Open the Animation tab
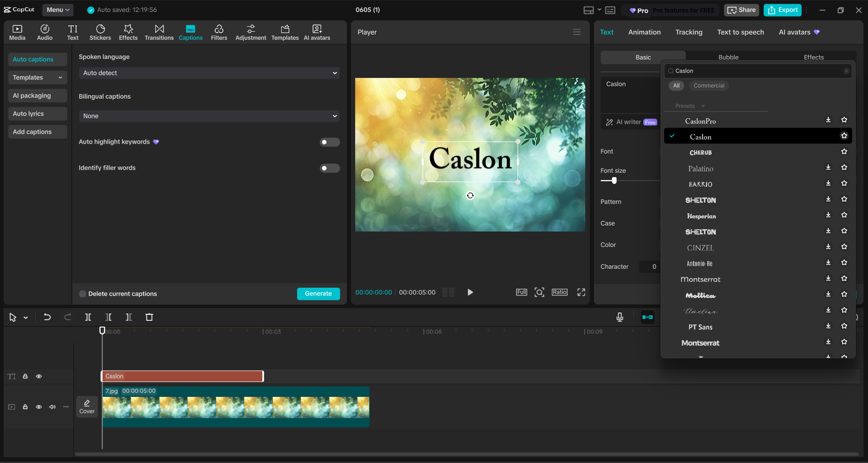Image resolution: width=868 pixels, height=463 pixels. pos(644,32)
